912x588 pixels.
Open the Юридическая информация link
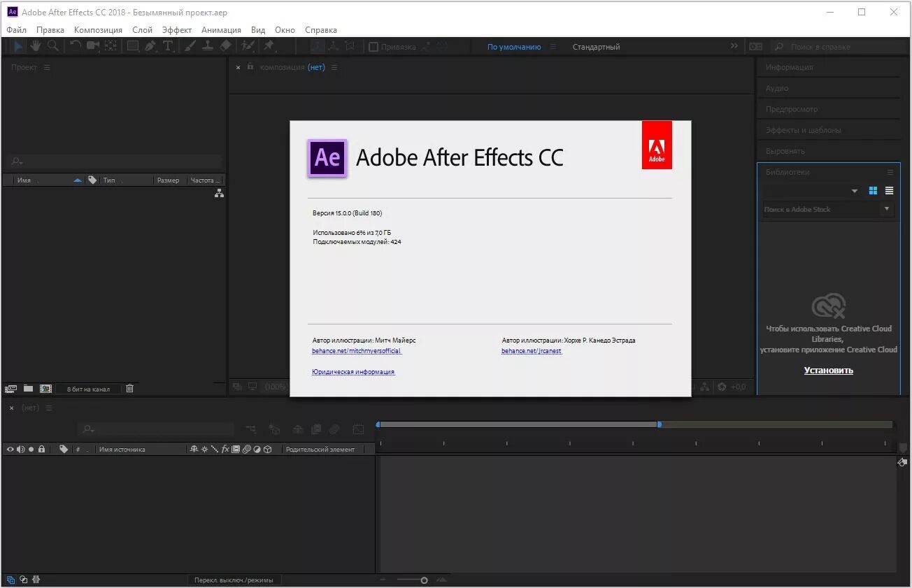click(353, 372)
